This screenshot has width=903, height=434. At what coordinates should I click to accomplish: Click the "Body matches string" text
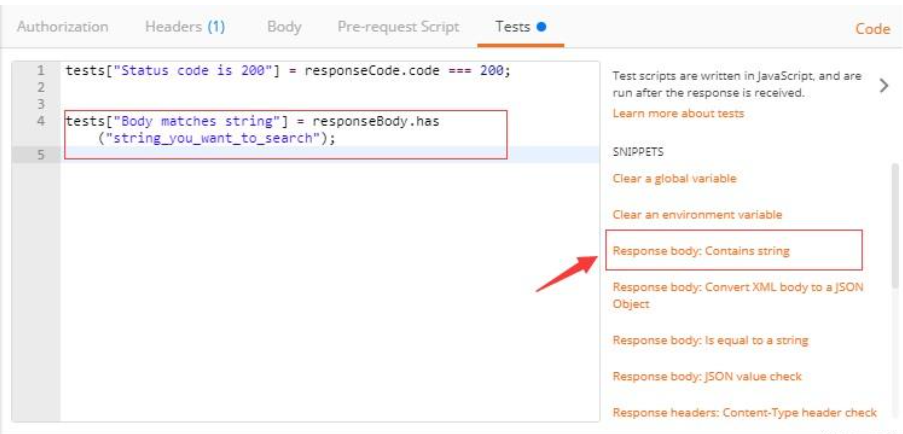click(x=197, y=121)
